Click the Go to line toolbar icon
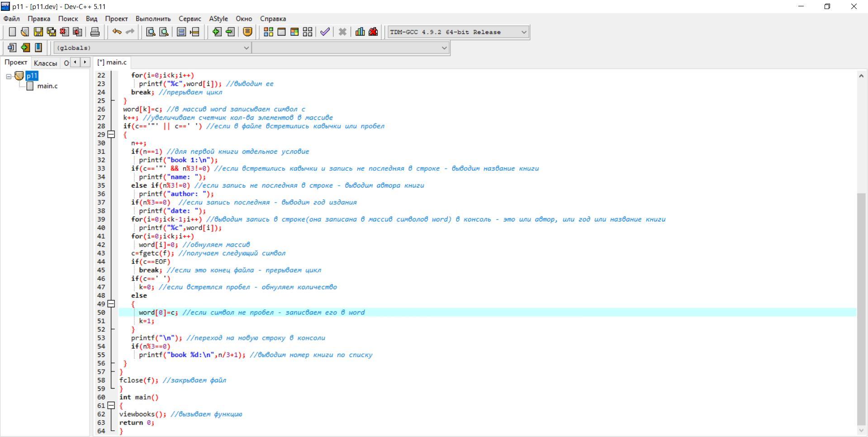The height and width of the screenshot is (437, 868). [x=194, y=32]
